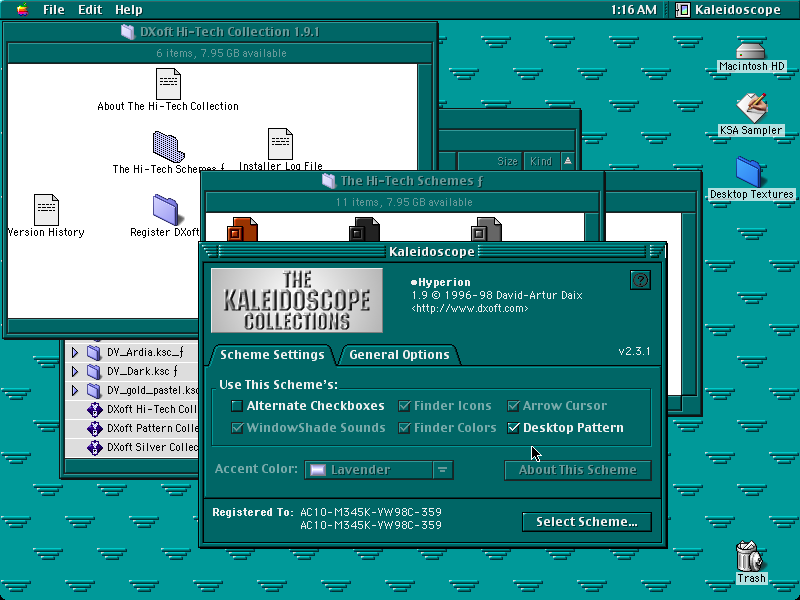This screenshot has width=800, height=600.
Task: Expand the DV_Dark.ksc folder triangle
Action: [x=75, y=371]
